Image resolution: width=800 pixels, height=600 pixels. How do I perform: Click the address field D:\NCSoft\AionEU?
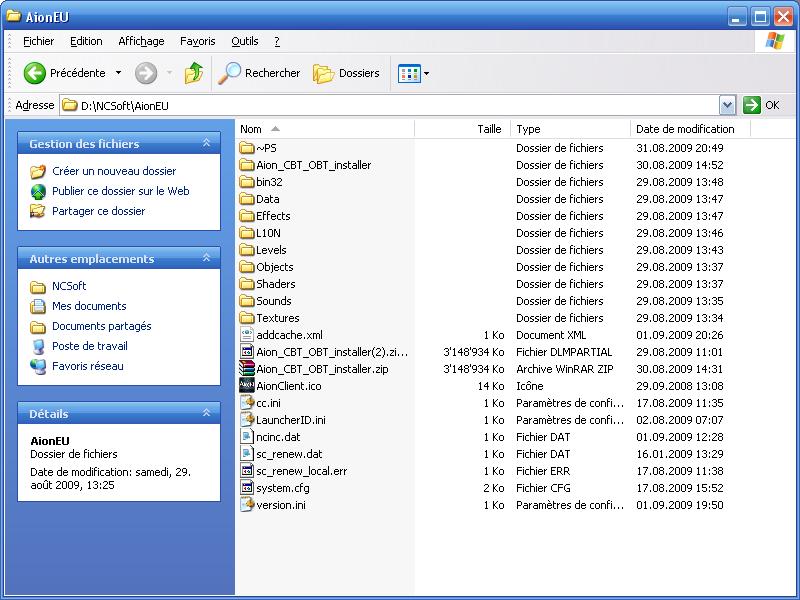[x=389, y=106]
